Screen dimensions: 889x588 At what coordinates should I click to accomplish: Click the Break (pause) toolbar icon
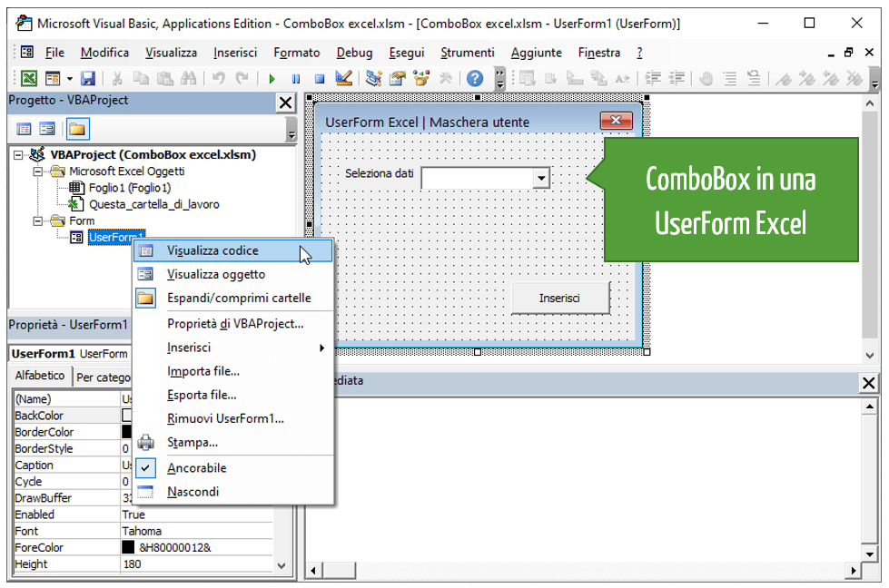pyautogui.click(x=295, y=79)
